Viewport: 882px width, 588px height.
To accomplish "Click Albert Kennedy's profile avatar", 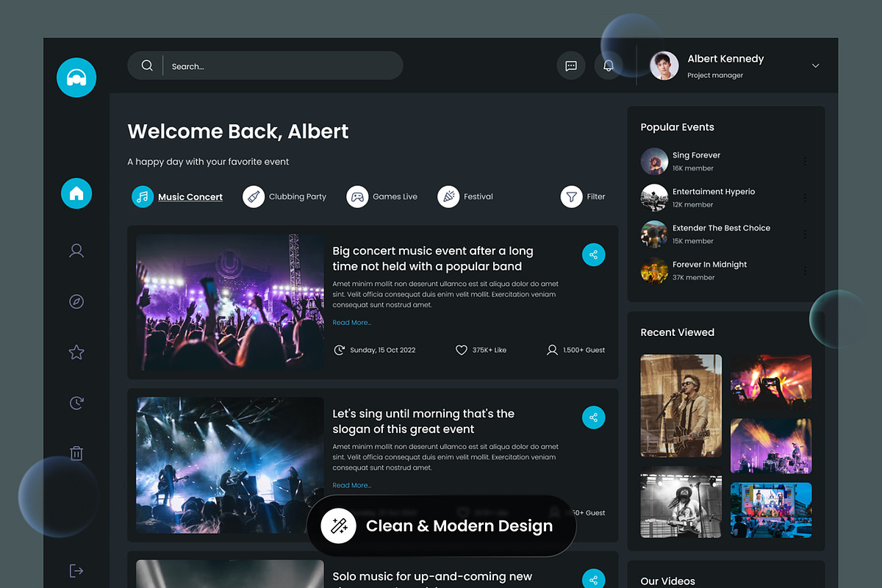I will 664,65.
